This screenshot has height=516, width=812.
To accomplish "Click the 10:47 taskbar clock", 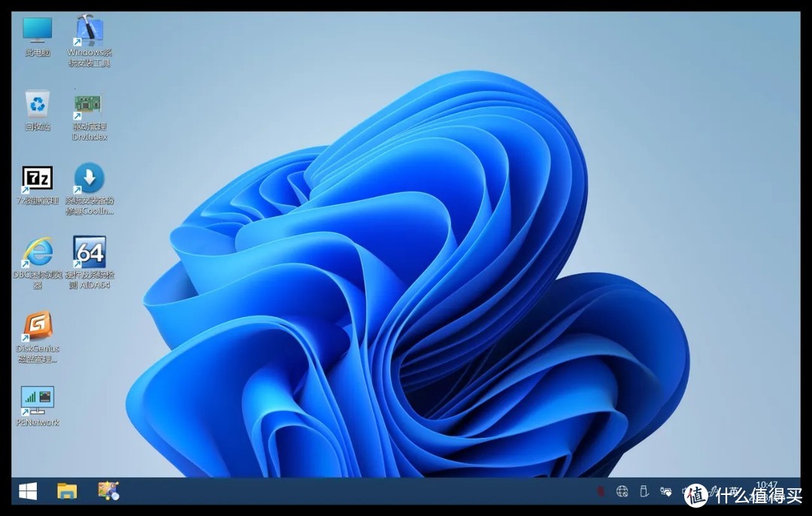I will point(767,485).
